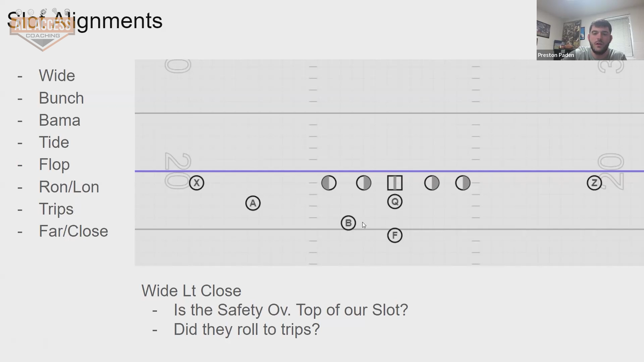Click the Far/Close list item

73,231
